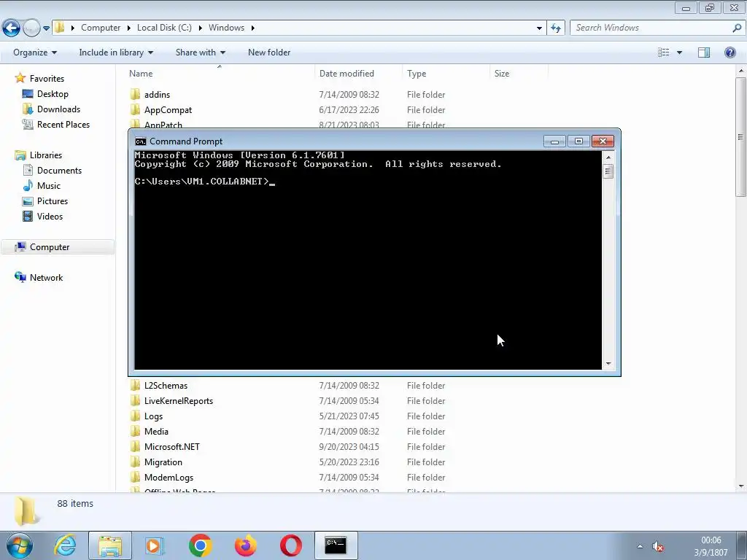
Task: Open the view options dropdown arrow
Action: (679, 52)
